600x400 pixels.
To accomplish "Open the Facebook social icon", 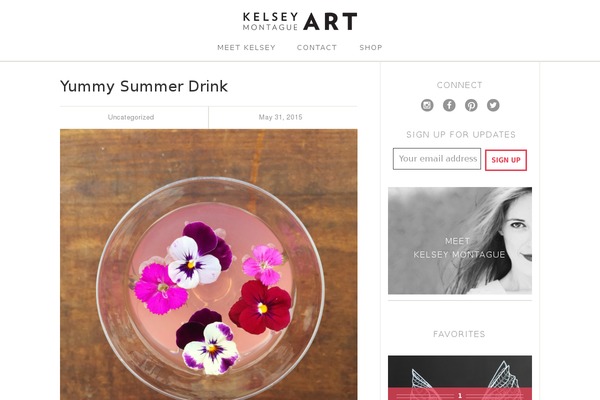I will 449,105.
